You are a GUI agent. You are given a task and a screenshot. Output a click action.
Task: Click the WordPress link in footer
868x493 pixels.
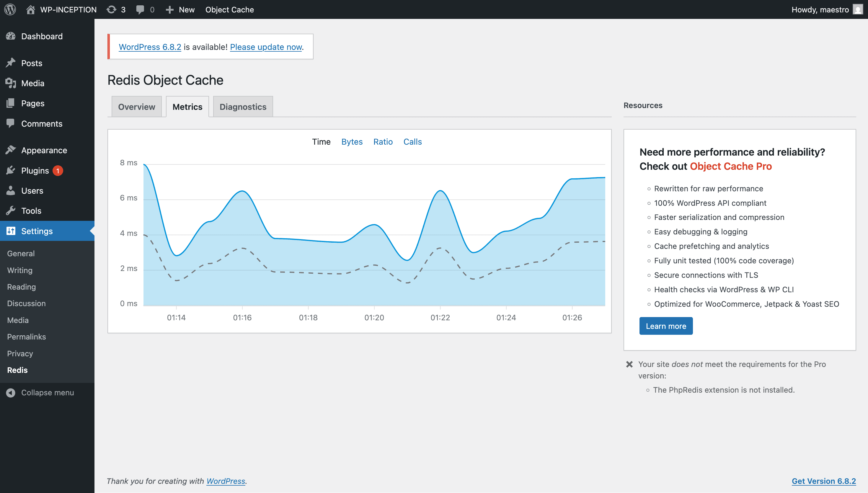pos(226,481)
